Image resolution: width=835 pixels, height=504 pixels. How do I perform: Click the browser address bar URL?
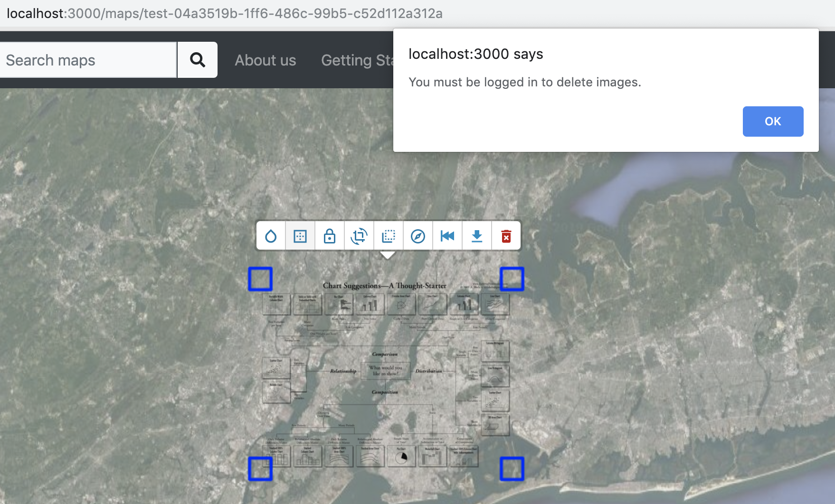(x=223, y=13)
